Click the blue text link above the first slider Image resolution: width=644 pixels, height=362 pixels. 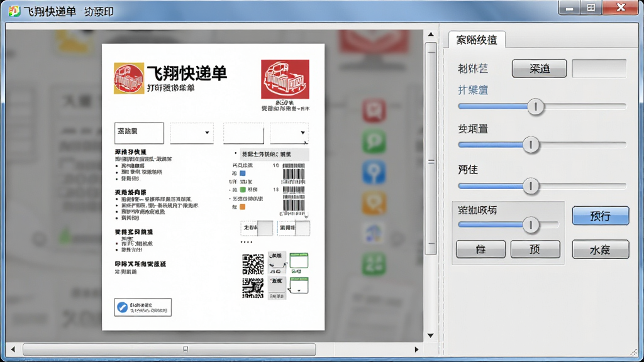pos(473,90)
